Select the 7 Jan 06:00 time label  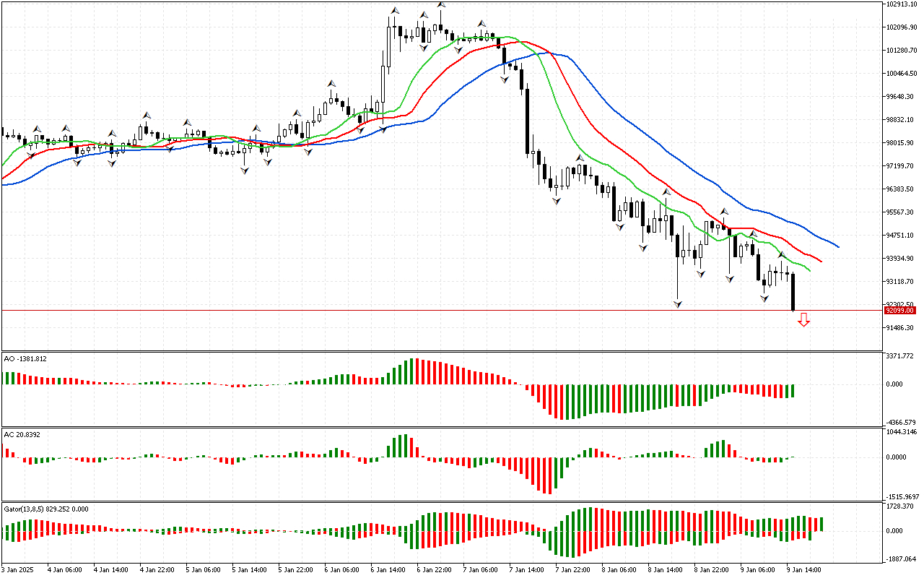coord(481,569)
